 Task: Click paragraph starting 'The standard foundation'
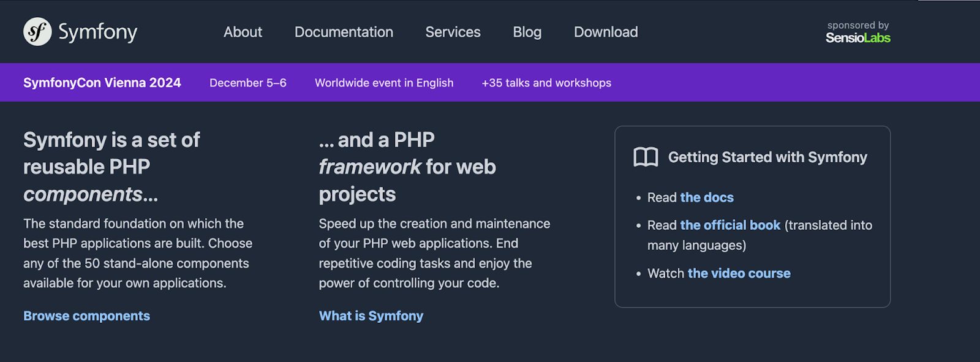click(138, 253)
